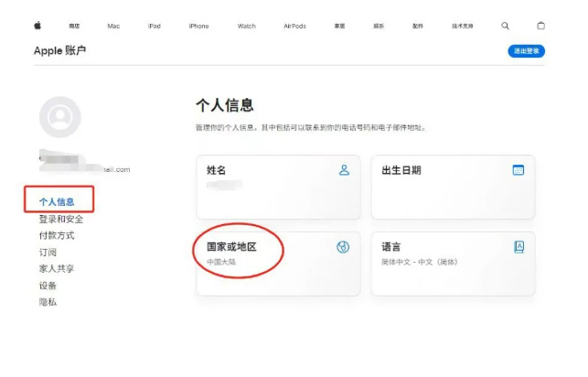This screenshot has width=588, height=377.
Task: Select 家人共享 in the sidebar
Action: pos(57,269)
